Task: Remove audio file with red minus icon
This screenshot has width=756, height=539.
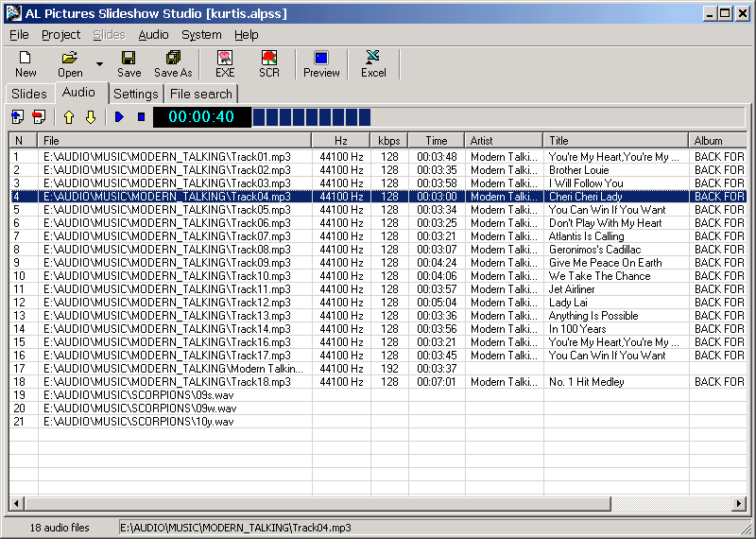Action: (x=39, y=117)
